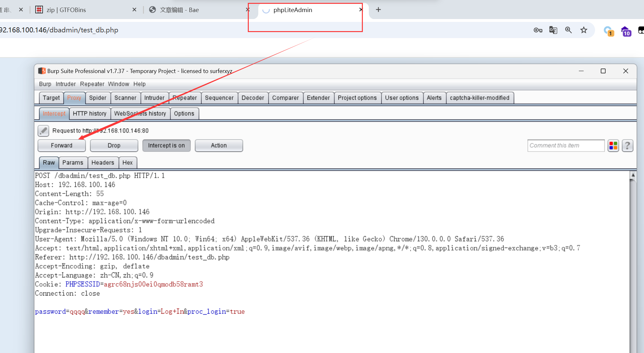Open the Intruder menu in menu bar

coord(66,84)
